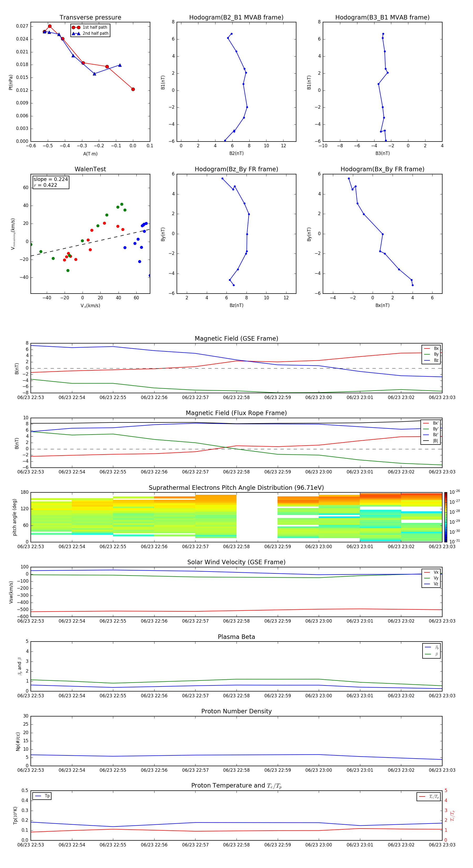Image resolution: width=473 pixels, height=868 pixels.
Task: Click the "Bx(nT)" x-axis label
Action: tap(382, 305)
